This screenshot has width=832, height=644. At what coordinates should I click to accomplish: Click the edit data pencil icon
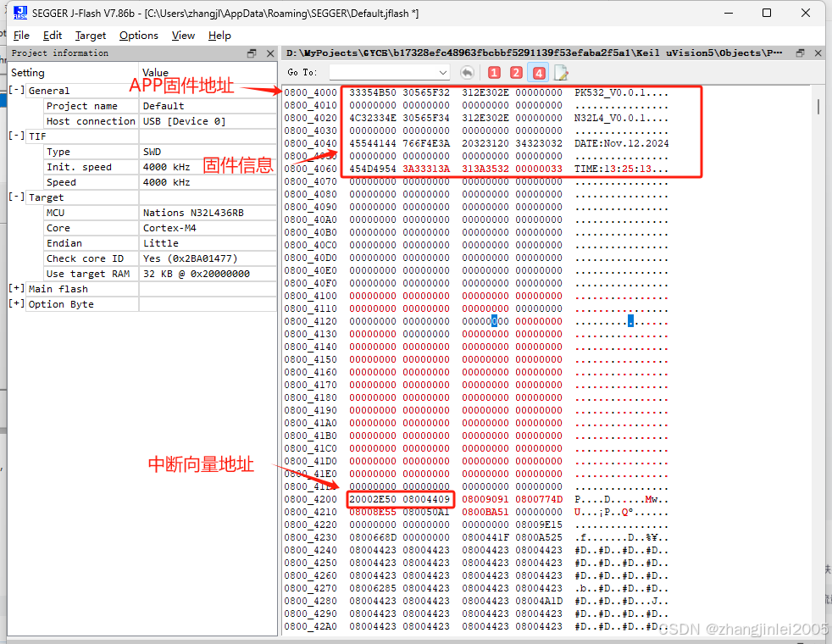561,73
